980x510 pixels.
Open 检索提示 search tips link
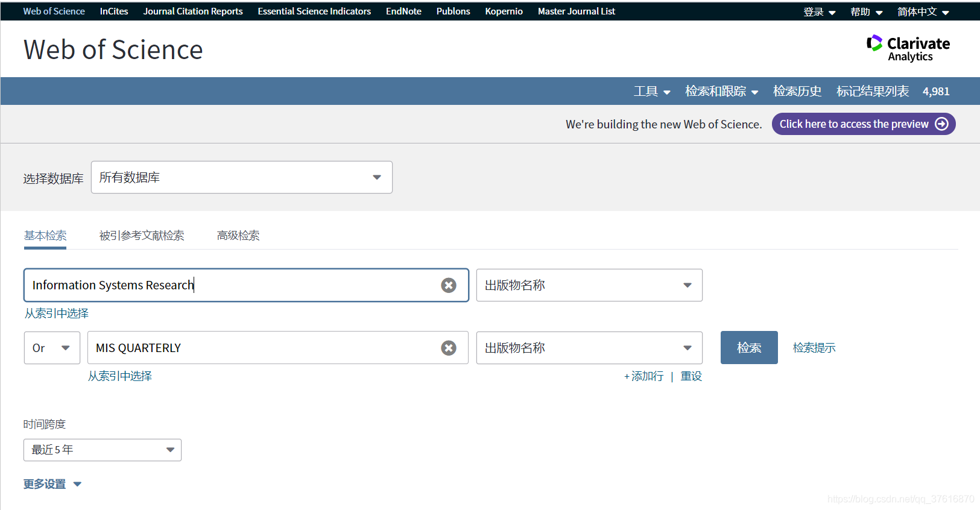pyautogui.click(x=814, y=348)
